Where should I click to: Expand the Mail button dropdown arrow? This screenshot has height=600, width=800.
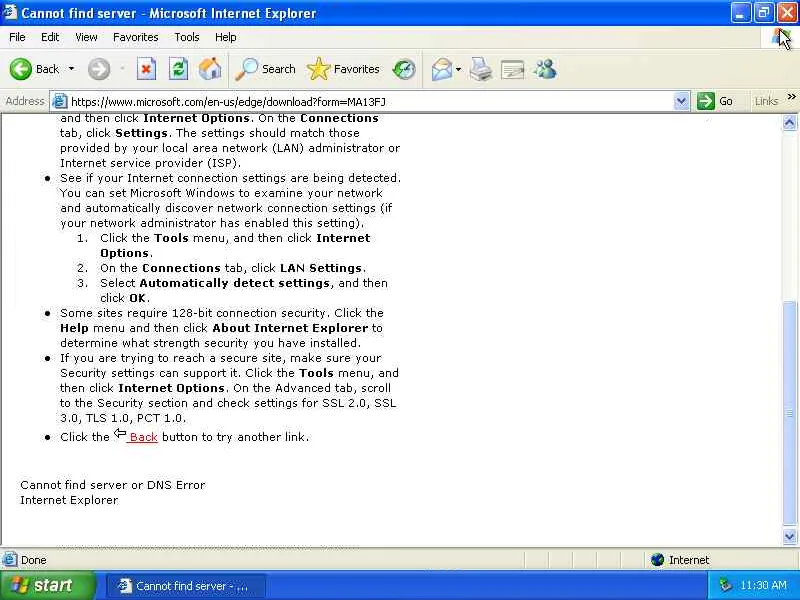[x=459, y=69]
